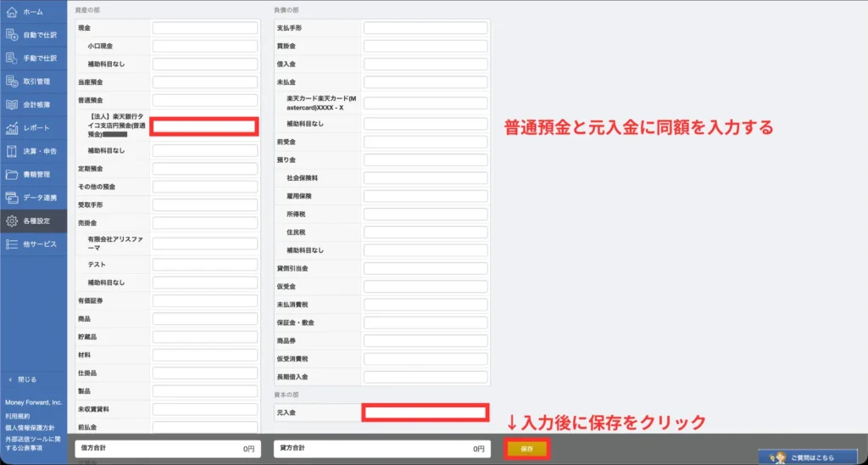
Task: Click the 小口現金 amount field
Action: point(205,46)
